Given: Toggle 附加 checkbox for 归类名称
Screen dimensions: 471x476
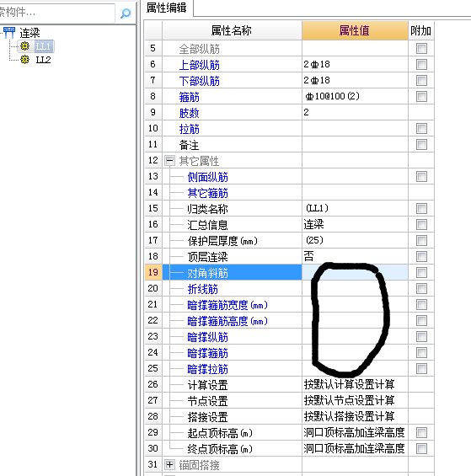Looking at the screenshot, I should (421, 209).
